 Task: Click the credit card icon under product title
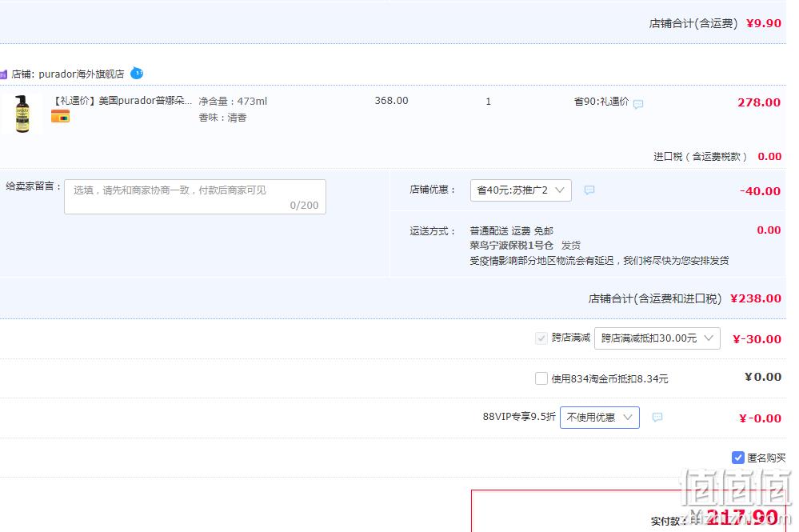(60, 117)
